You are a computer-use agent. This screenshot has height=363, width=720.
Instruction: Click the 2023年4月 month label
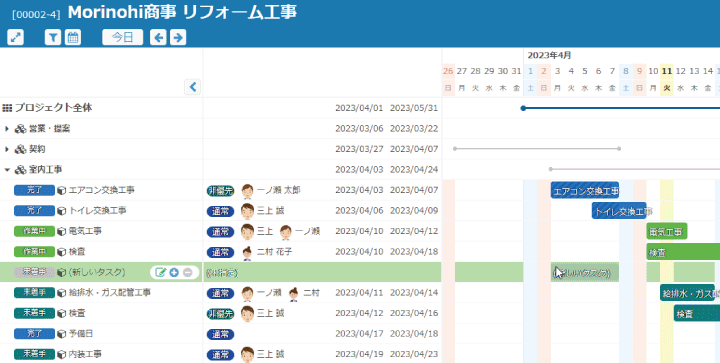pyautogui.click(x=549, y=56)
